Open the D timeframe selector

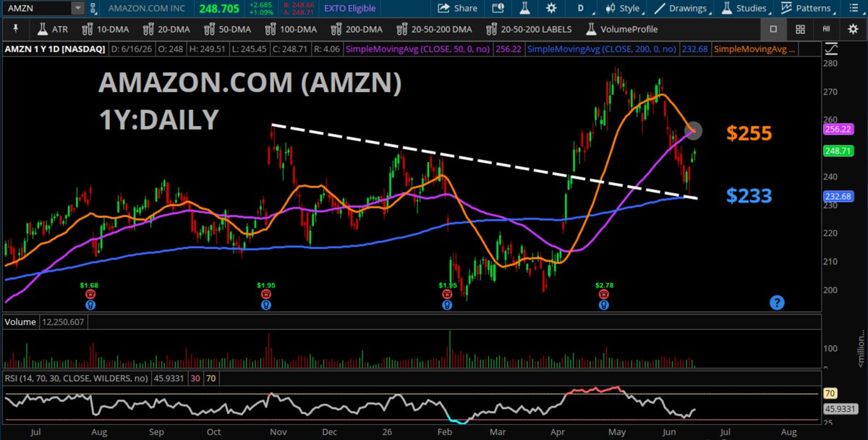[x=579, y=9]
